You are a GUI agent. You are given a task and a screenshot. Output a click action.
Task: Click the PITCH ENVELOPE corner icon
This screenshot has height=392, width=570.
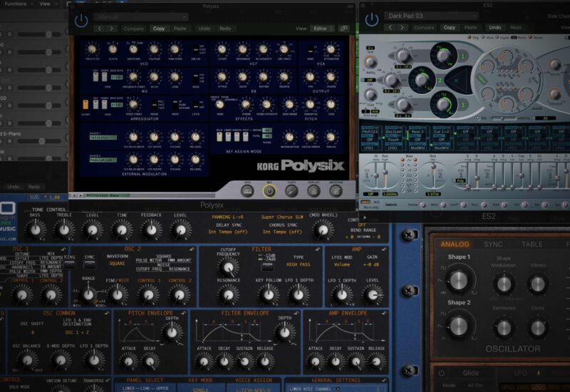(x=184, y=313)
